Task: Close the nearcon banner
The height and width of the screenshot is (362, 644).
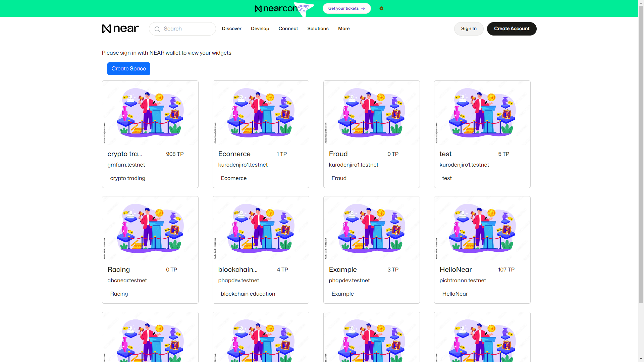Action: pos(381,8)
